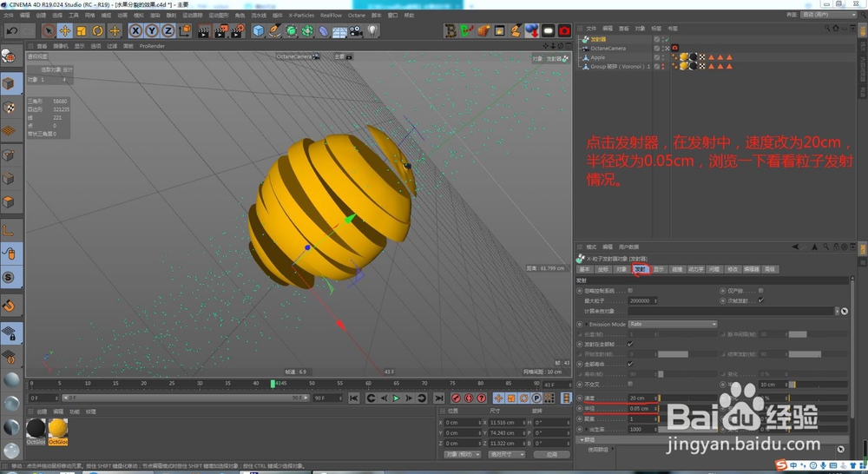
Task: Toggle the 发射在全部帧 checkbox
Action: tap(630, 344)
